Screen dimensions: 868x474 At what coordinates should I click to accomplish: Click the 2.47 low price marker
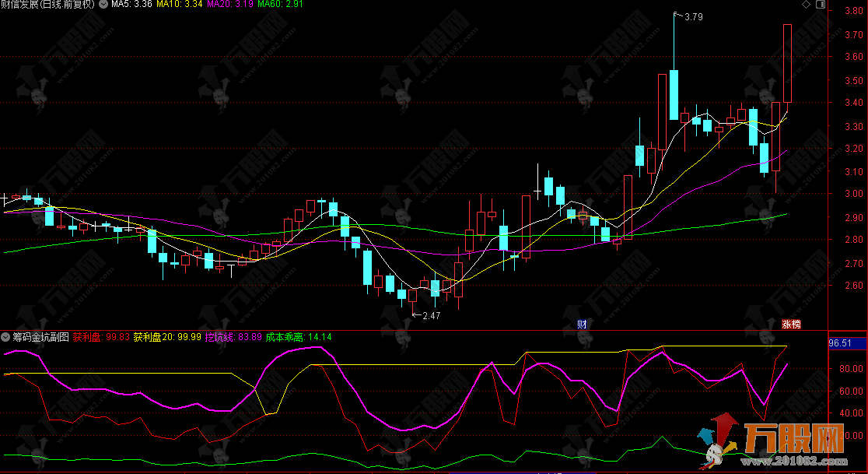tap(430, 315)
